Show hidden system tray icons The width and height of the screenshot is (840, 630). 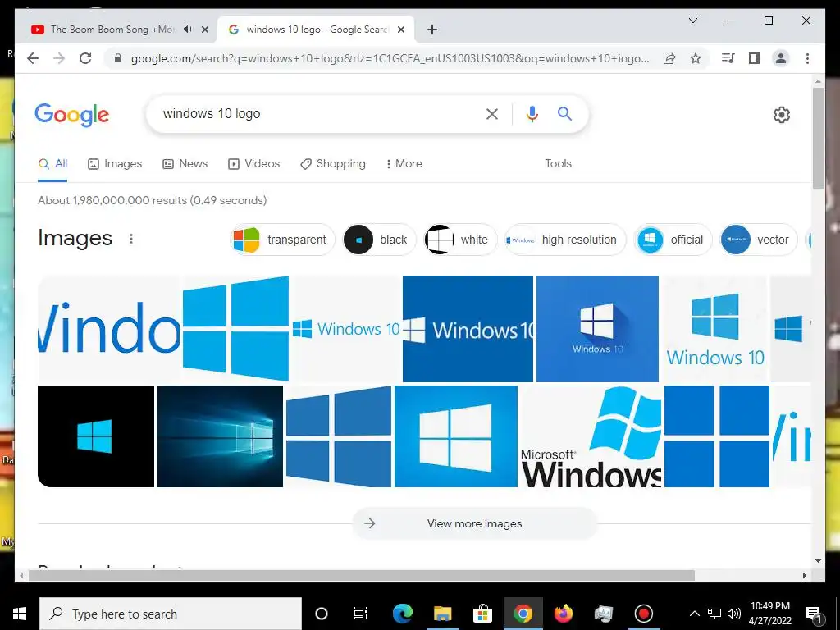[694, 614]
